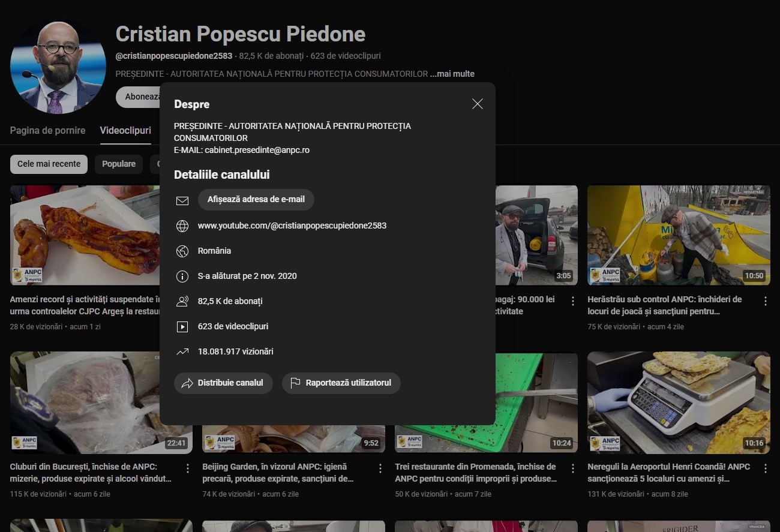The height and width of the screenshot is (532, 780).
Task: Open the Videoclipuri tab
Action: [125, 131]
